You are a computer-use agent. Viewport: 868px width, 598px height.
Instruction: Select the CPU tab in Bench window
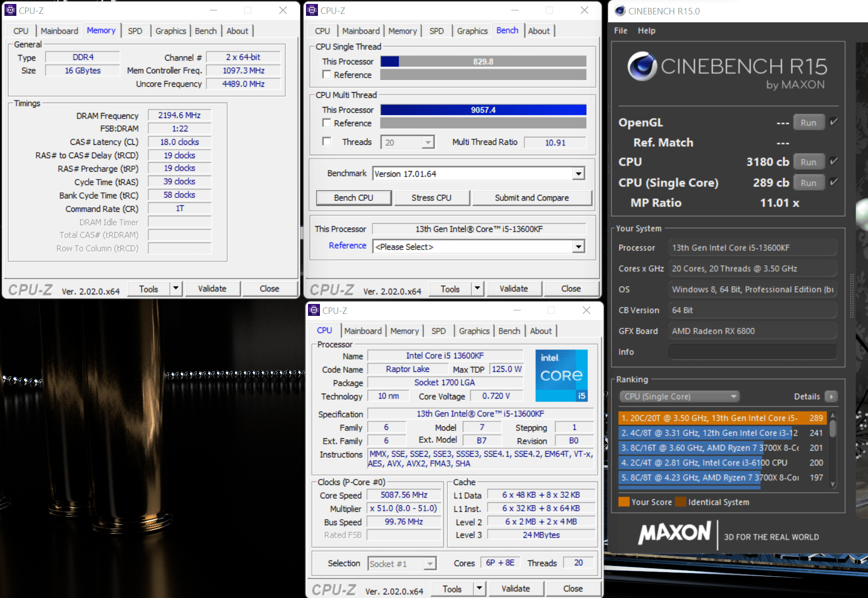tap(322, 31)
